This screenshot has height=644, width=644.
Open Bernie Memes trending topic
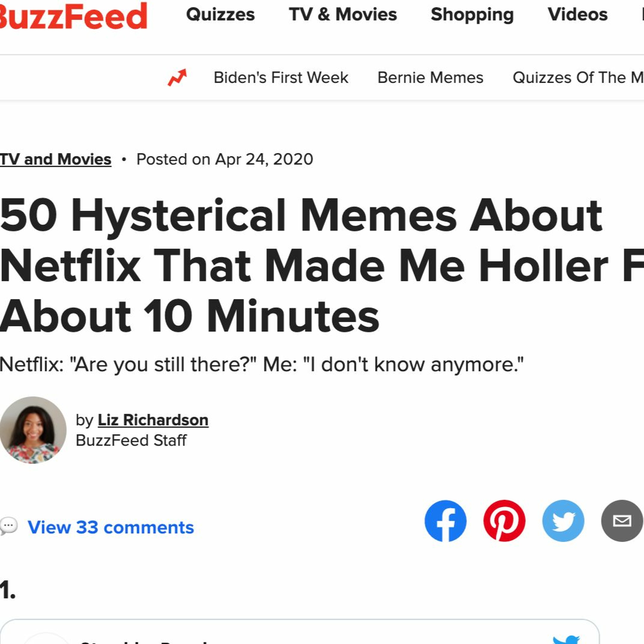point(430,78)
